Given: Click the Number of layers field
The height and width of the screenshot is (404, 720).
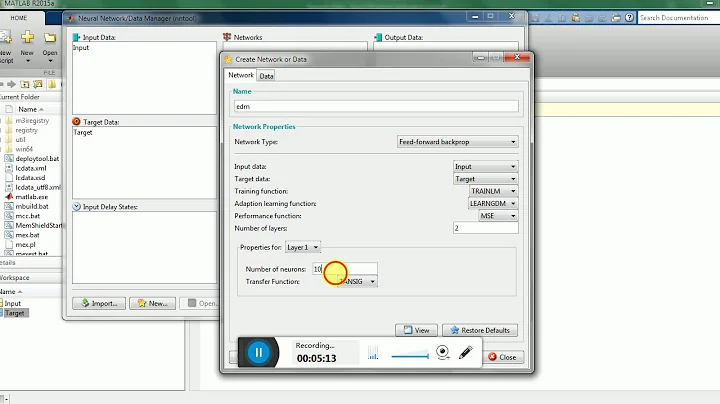Looking at the screenshot, I should [485, 228].
